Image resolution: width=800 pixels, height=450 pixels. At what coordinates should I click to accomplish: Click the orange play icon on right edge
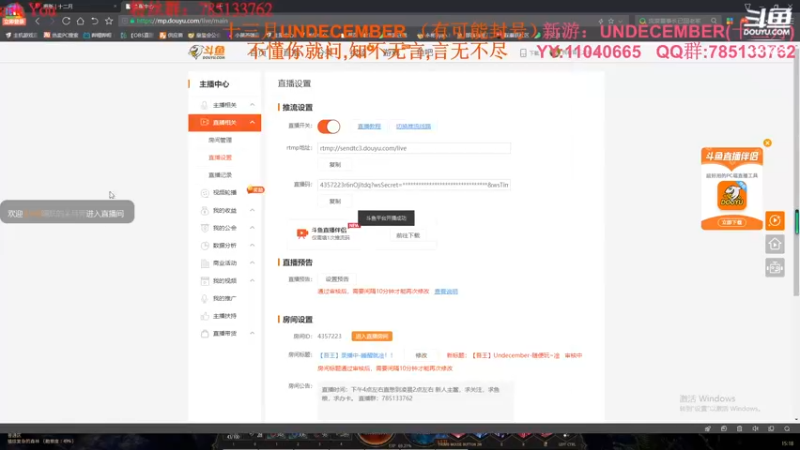pos(774,220)
